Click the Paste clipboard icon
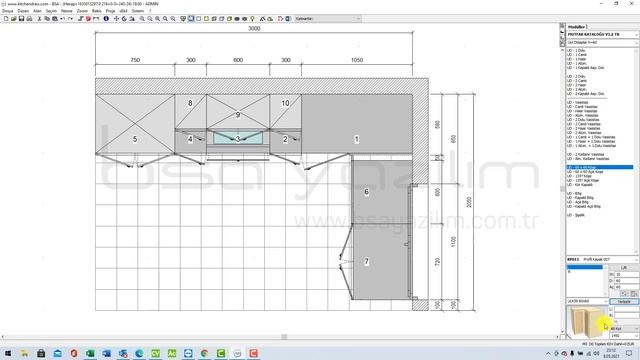Viewport: 640px width, 360px height. click(55, 19)
